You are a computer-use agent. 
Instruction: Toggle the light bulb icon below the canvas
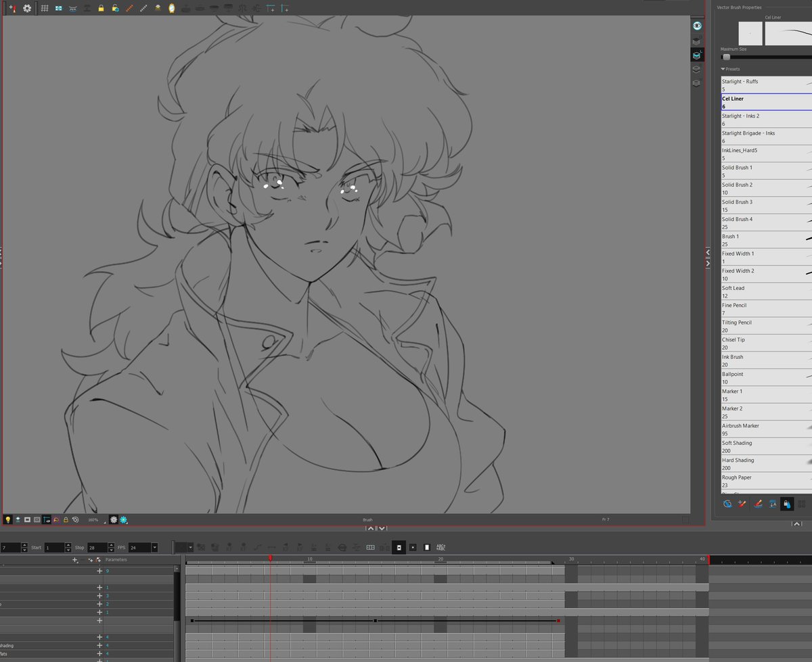click(8, 519)
